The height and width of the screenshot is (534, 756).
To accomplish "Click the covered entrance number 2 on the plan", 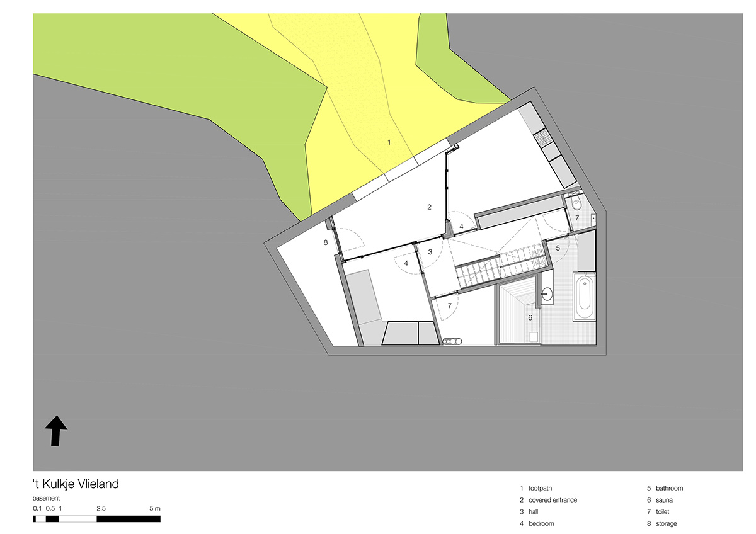I will point(429,207).
